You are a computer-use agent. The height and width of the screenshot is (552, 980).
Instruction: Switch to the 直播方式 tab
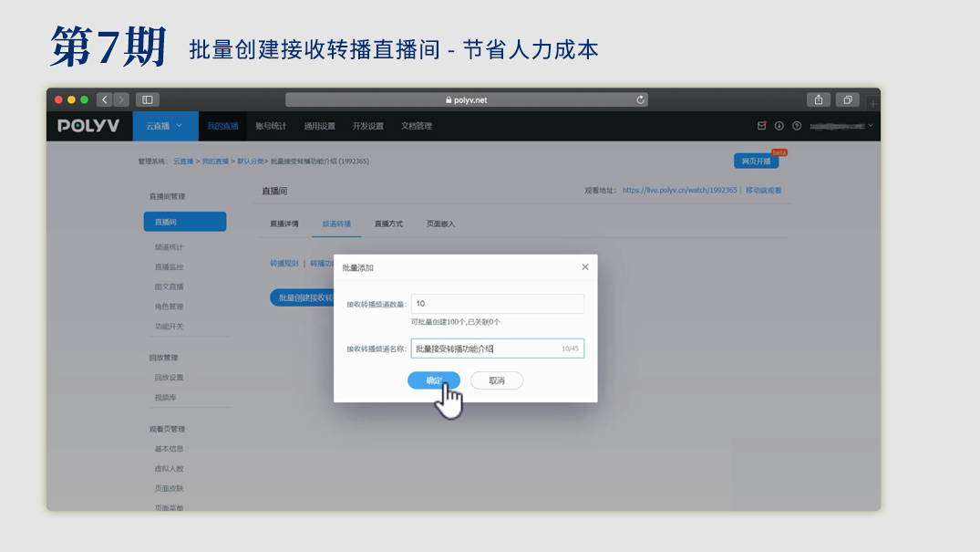(388, 224)
